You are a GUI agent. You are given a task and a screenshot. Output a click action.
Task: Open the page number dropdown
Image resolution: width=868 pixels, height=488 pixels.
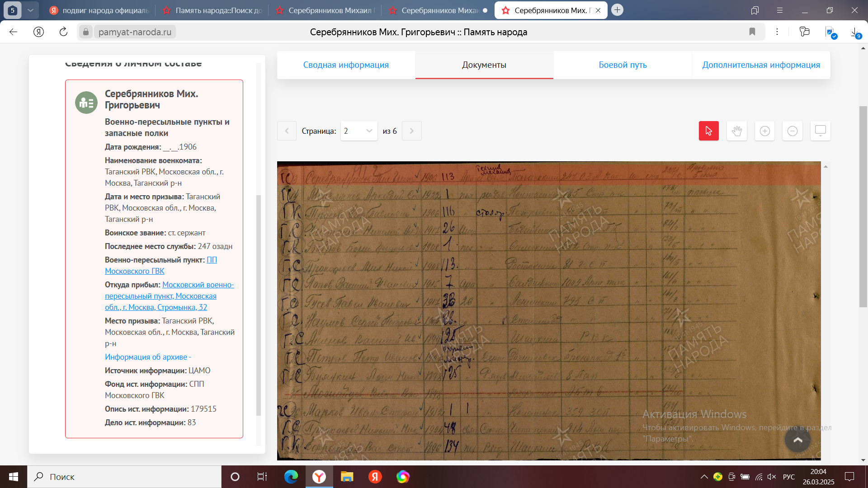(x=359, y=131)
